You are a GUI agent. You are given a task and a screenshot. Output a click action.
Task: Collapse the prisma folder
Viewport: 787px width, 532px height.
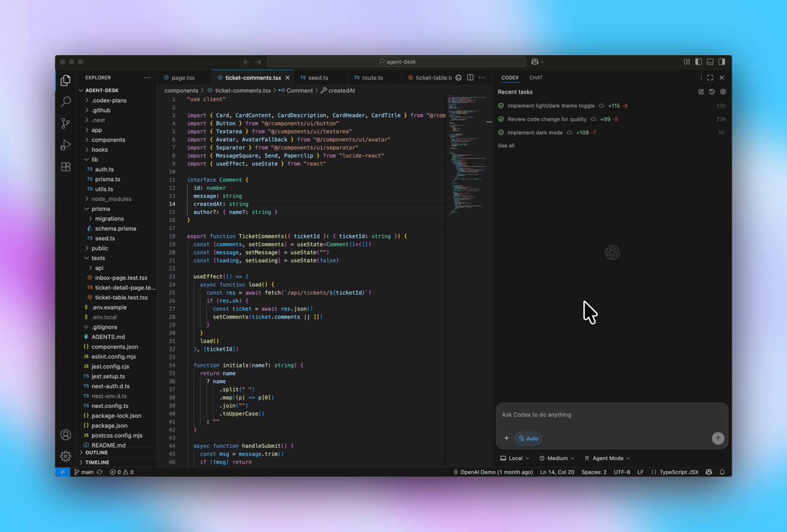[x=100, y=209]
